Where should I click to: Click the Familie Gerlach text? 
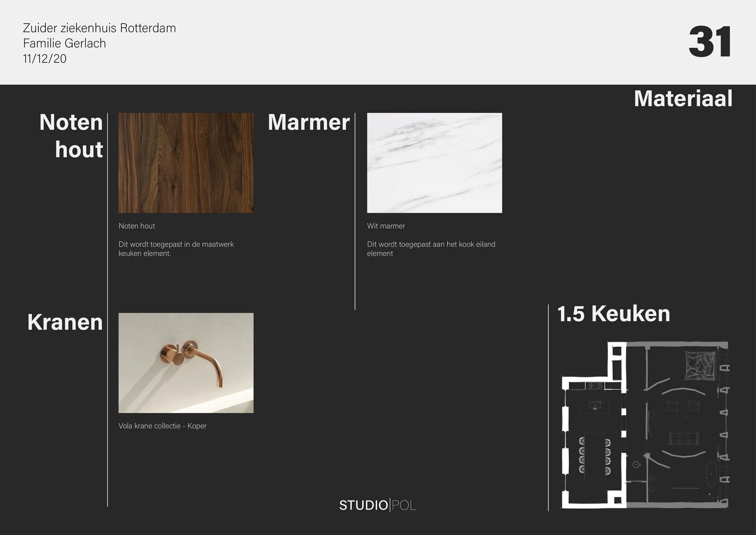pyautogui.click(x=64, y=43)
